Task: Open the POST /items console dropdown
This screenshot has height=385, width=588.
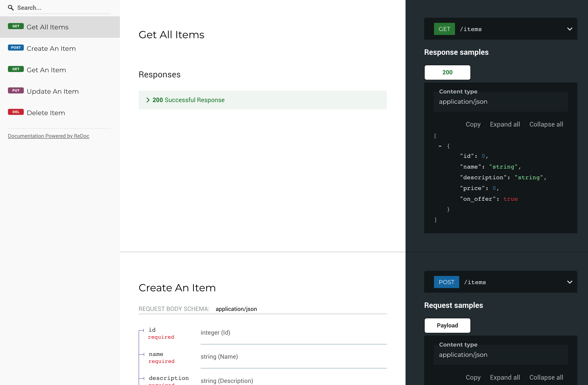Action: pos(570,282)
